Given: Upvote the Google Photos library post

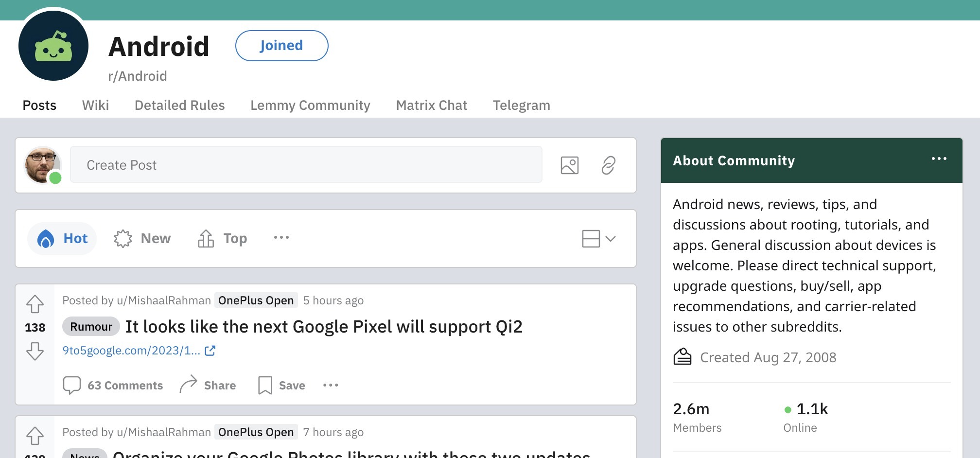Looking at the screenshot, I should [35, 436].
